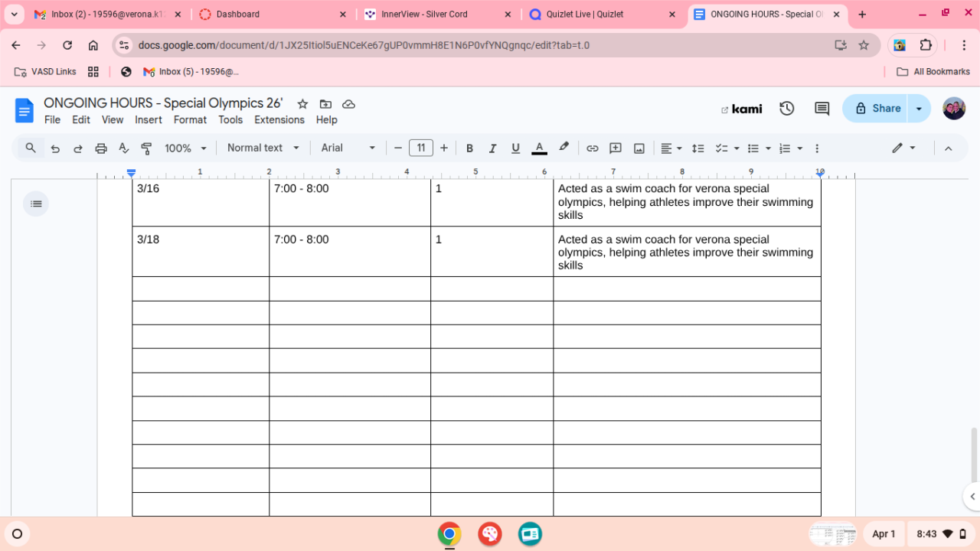
Task: Switch to the InnerView - Silver Cord tab
Action: click(x=438, y=15)
